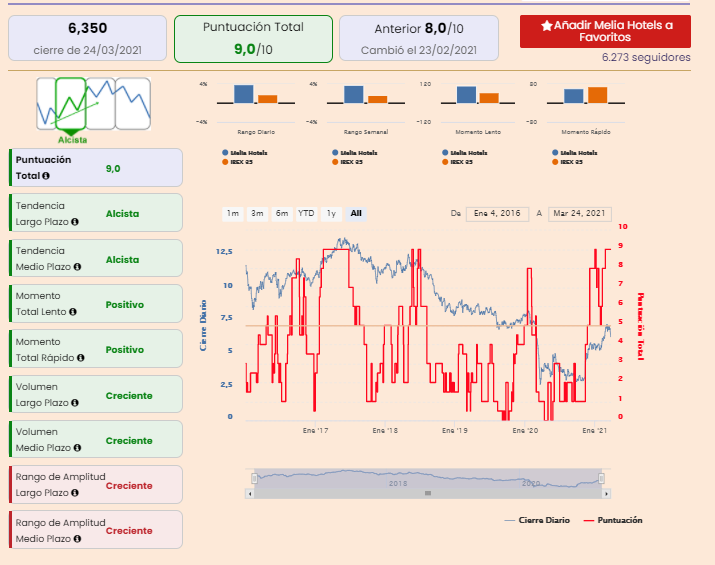The width and height of the screenshot is (715, 565).
Task: Open info icon for Tendencia Medio Plazo
Action: coord(77,267)
